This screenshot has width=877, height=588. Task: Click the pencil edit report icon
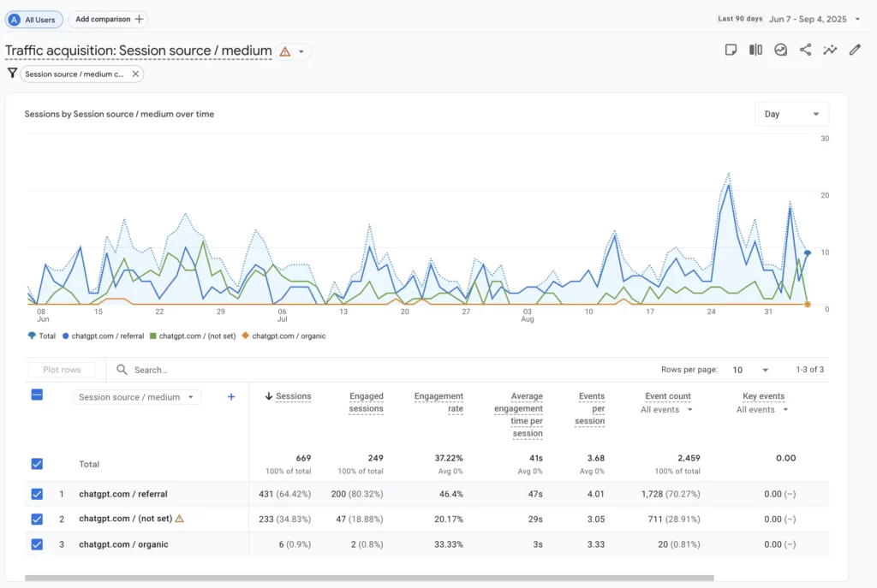[x=855, y=50]
